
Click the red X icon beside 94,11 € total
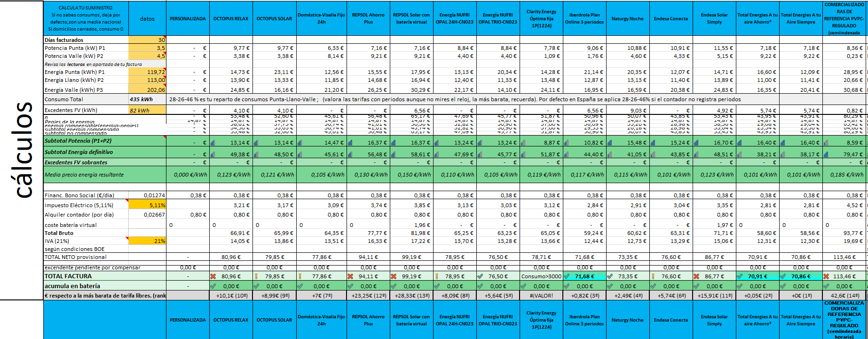pyautogui.click(x=350, y=276)
